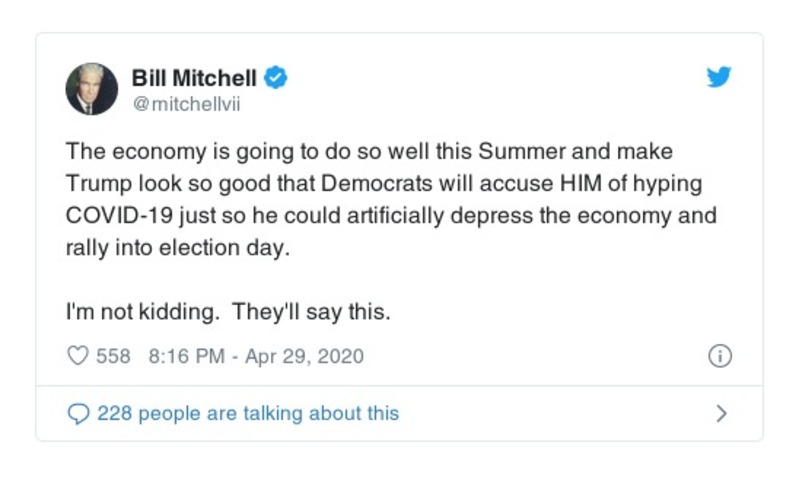Like the tweet using the heart icon
Screen dimensions: 799x490
coord(77,356)
